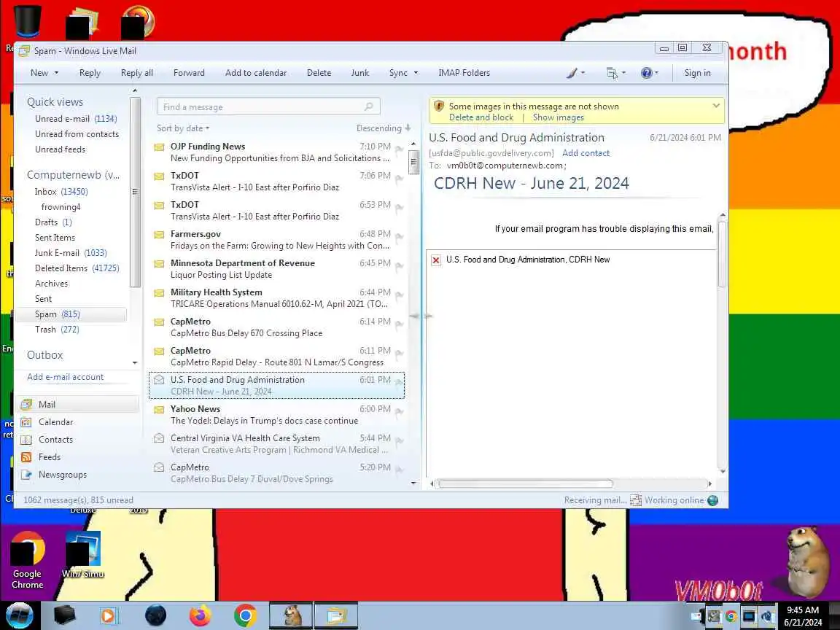Click the Mail icon in navigation pane
Screen dimensions: 840x630
pos(26,405)
